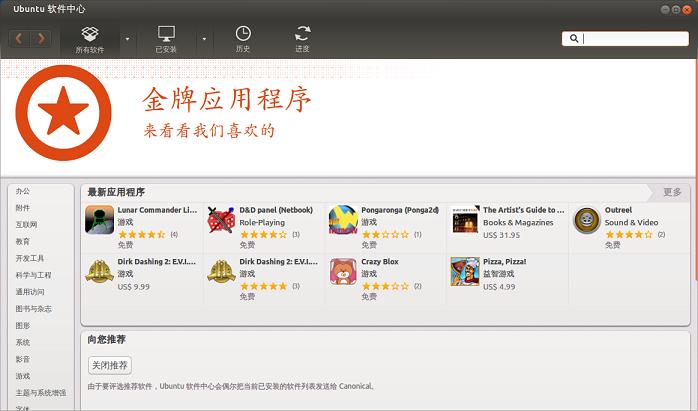698x411 pixels.
Task: Select the 图书与杂志 category
Action: pos(33,309)
